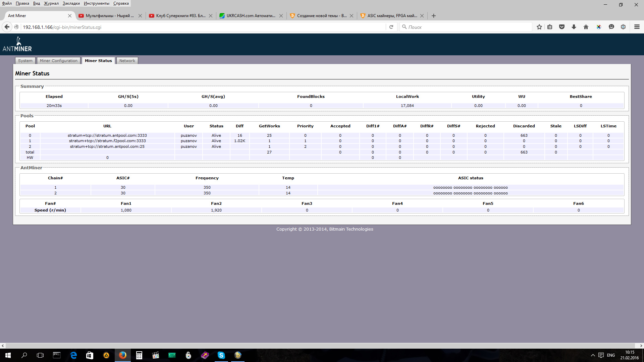Open the Pocket save icon
Image resolution: width=644 pixels, height=362 pixels.
tap(562, 27)
